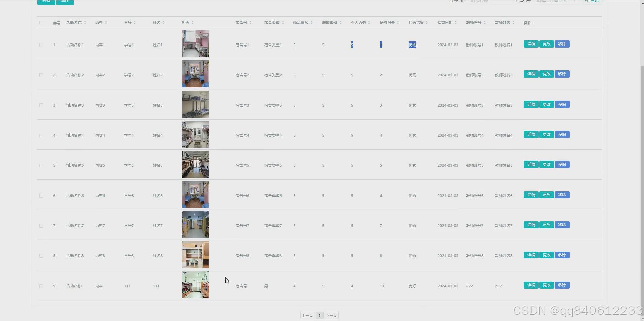Image resolution: width=644 pixels, height=321 pixels.
Task: Click 教师姓名1 cell in first row
Action: tap(504, 45)
